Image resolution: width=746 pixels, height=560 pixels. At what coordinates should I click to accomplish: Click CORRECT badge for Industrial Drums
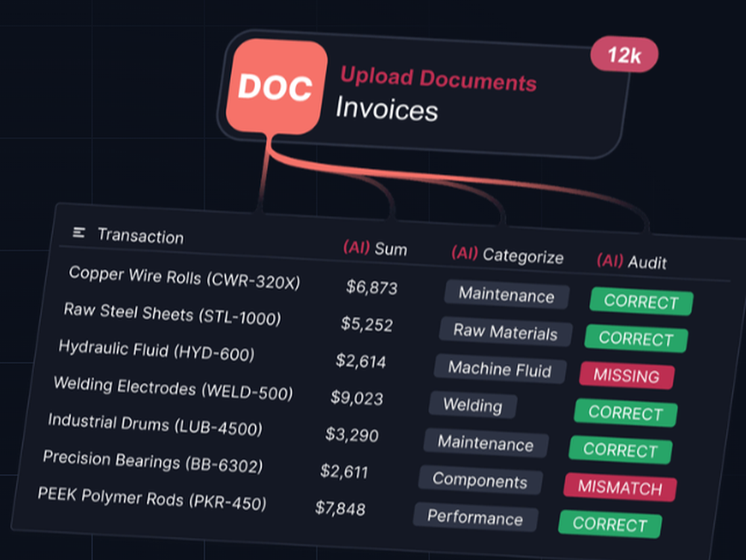click(621, 450)
